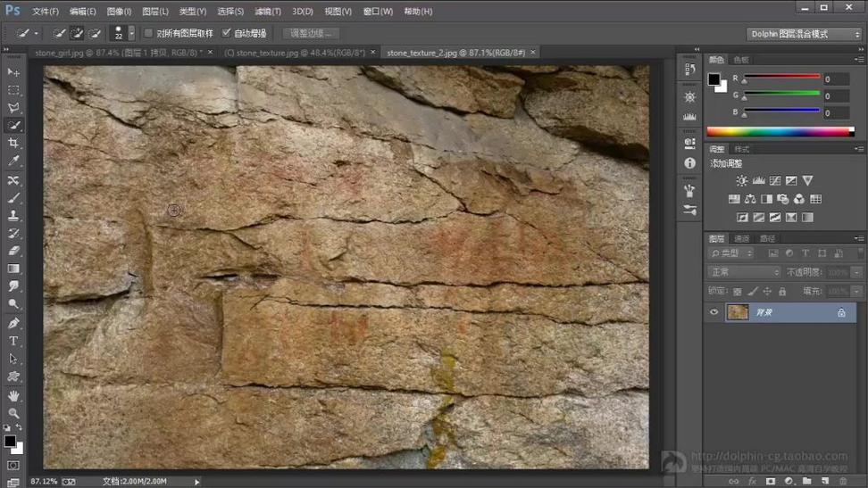Open brush size picker dropdown

pyautogui.click(x=132, y=34)
